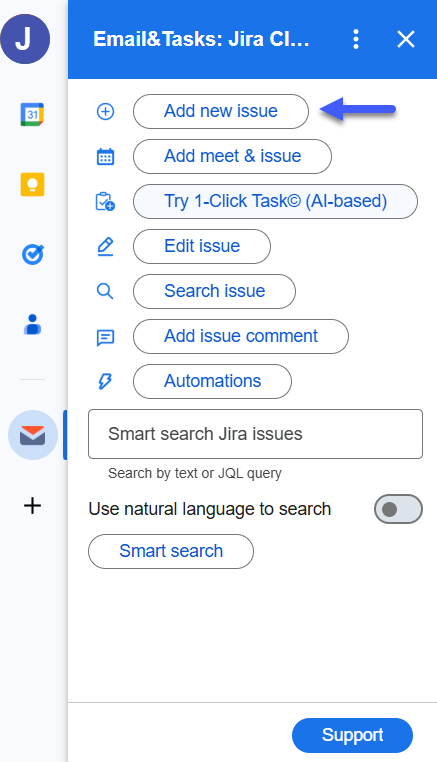Select the Email&Tasks envelope add-on icon
Screen dimensions: 437x762
tap(33, 435)
